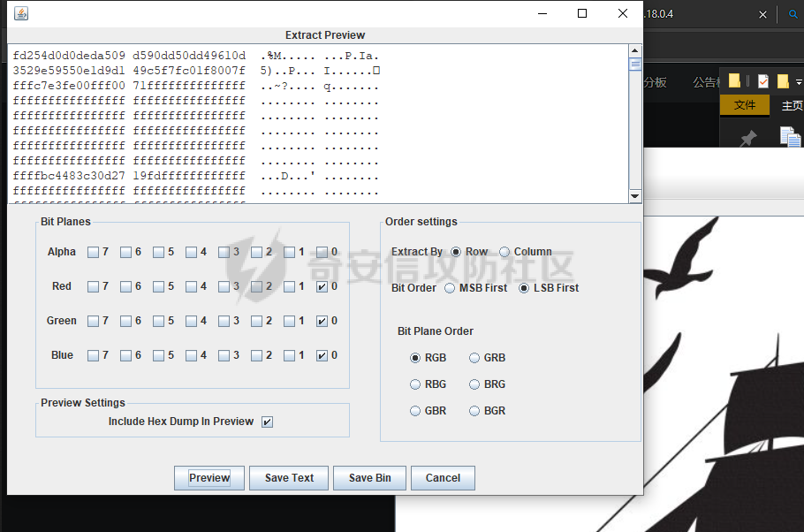Enable Green bit plane 3 checkbox
This screenshot has width=804, height=532.
coord(224,321)
